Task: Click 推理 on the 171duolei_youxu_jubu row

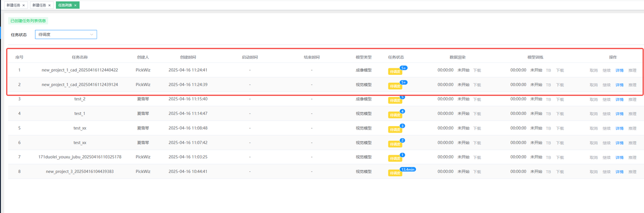Action: pyautogui.click(x=632, y=157)
